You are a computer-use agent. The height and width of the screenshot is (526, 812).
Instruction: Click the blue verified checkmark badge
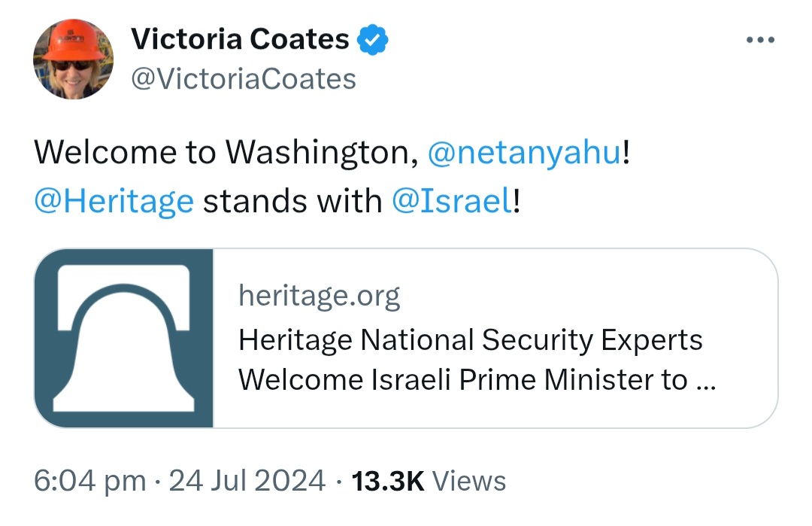pos(371,39)
